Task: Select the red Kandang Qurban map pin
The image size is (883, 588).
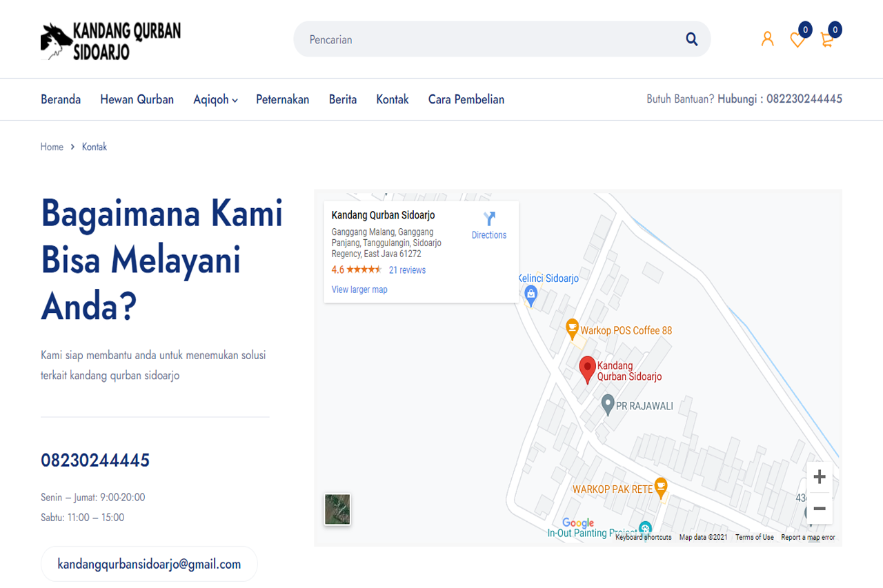Action: tap(587, 368)
